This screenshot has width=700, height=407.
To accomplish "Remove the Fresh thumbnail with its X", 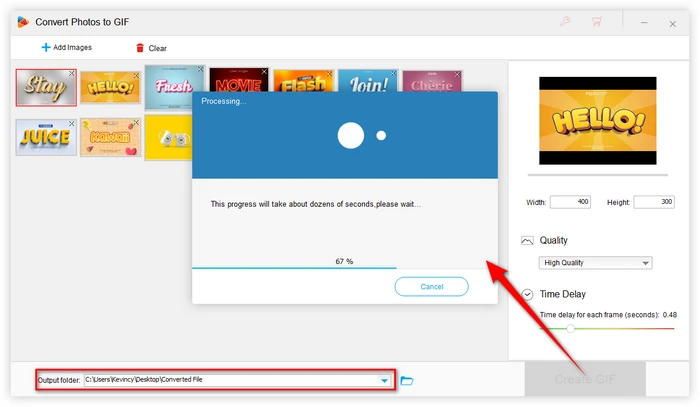I will [200, 69].
